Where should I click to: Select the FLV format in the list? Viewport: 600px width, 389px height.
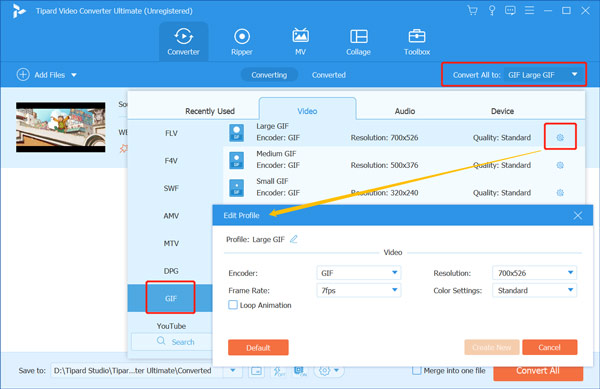[171, 133]
